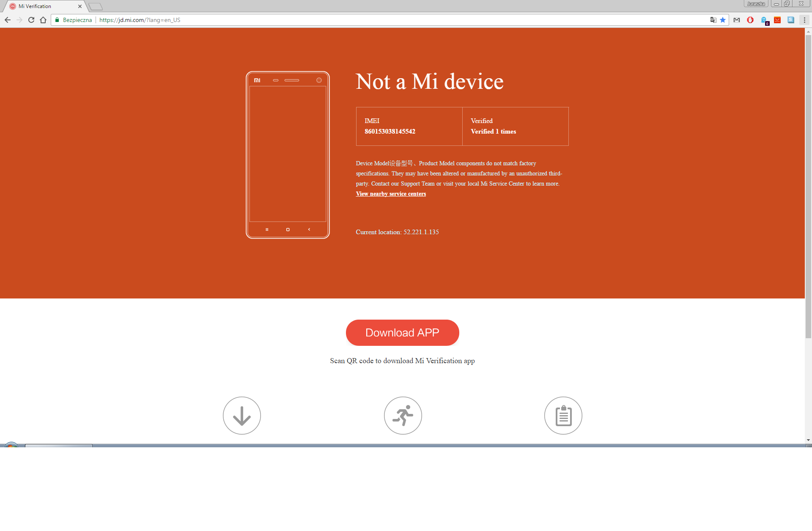Open the AliExpress extension icon
812x531 pixels.
click(777, 20)
